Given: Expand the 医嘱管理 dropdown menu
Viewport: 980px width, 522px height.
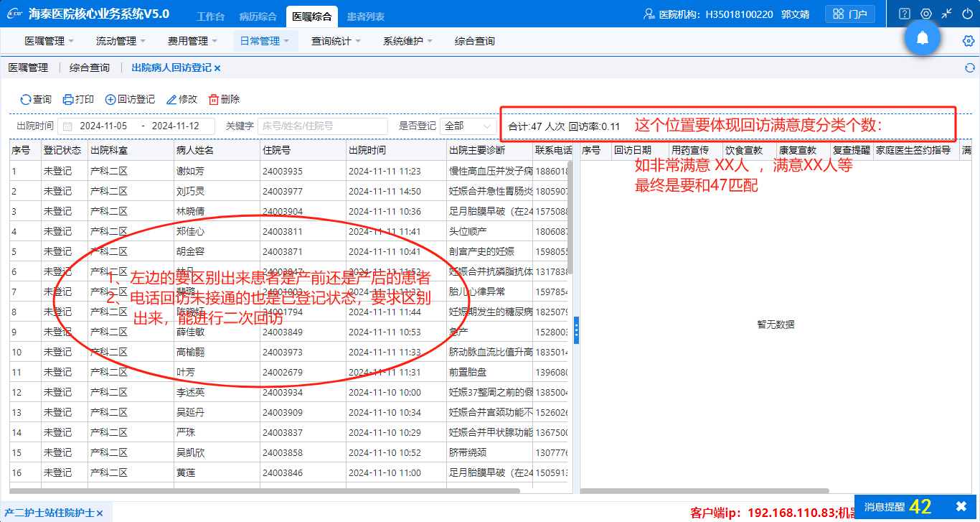Looking at the screenshot, I should 49,41.
